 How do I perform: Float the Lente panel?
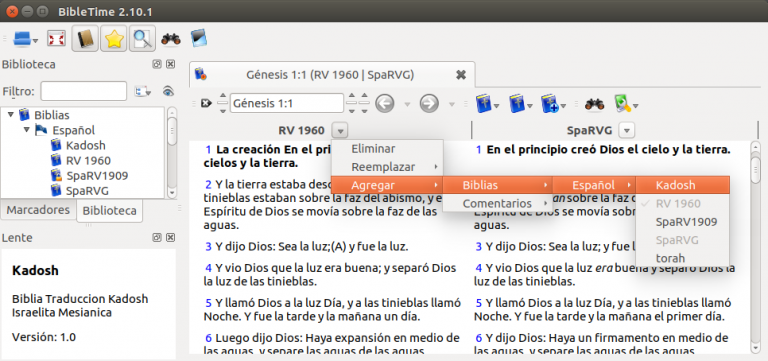point(157,238)
